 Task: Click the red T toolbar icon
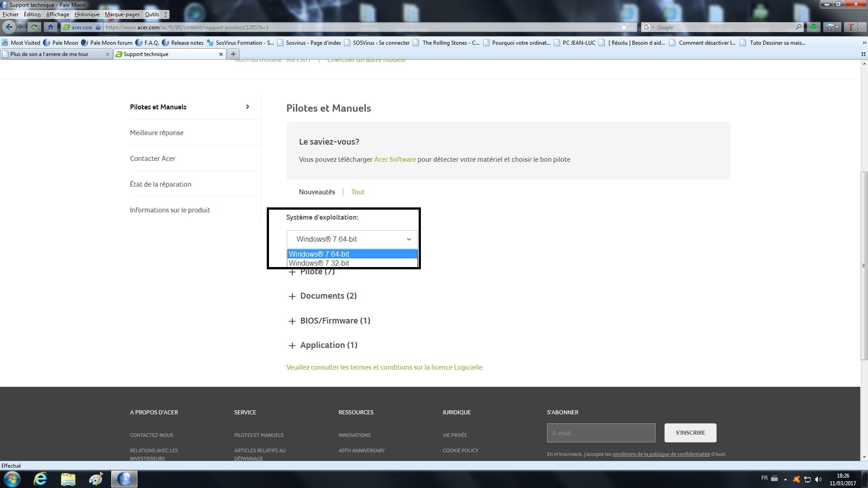click(851, 27)
